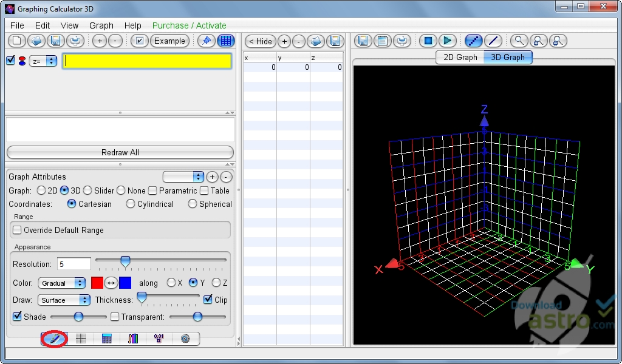Print from the equation toolbar

coord(75,41)
